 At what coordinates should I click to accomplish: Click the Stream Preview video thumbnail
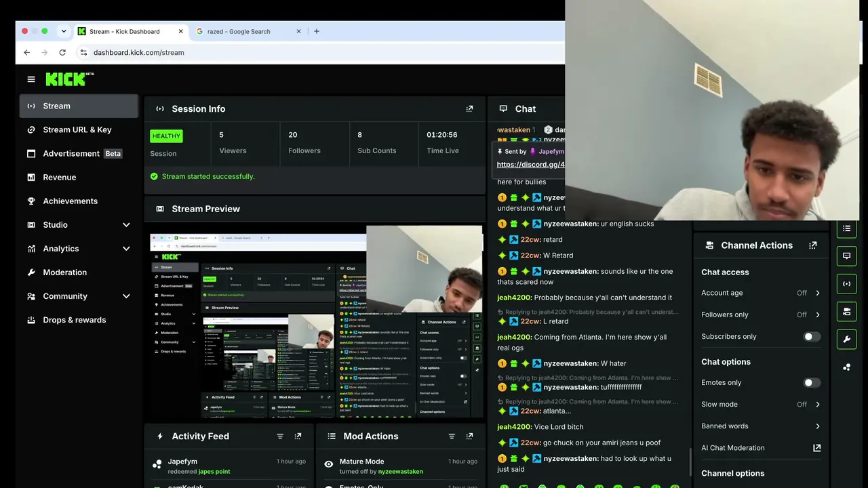point(316,322)
